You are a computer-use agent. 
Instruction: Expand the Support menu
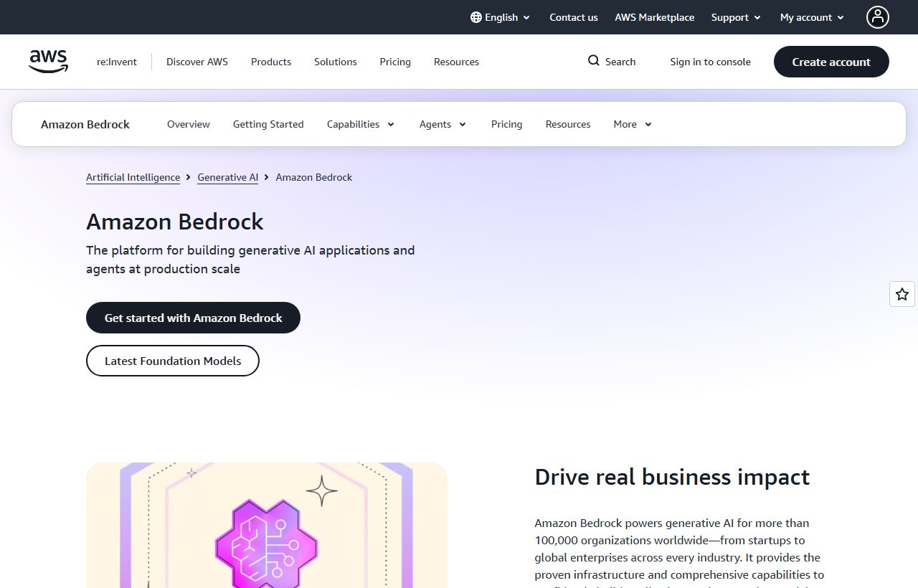tap(736, 17)
